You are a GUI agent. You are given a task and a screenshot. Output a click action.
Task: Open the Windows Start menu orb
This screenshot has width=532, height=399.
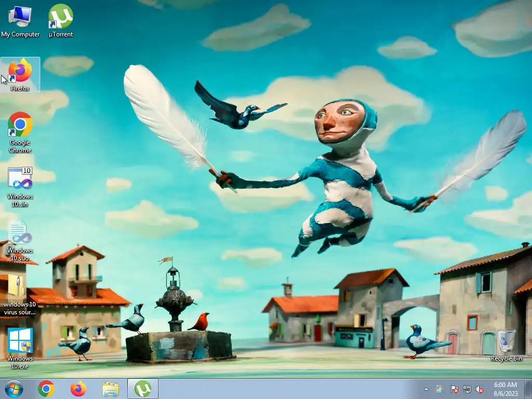pyautogui.click(x=14, y=389)
